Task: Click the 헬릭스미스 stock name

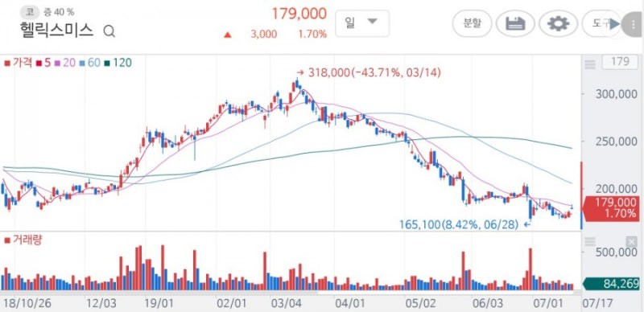Action: (x=56, y=31)
